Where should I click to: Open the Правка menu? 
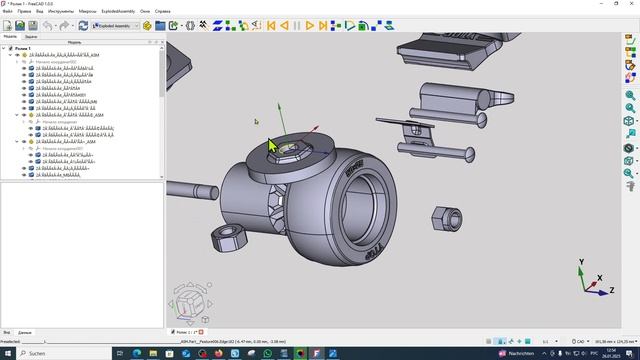point(24,11)
